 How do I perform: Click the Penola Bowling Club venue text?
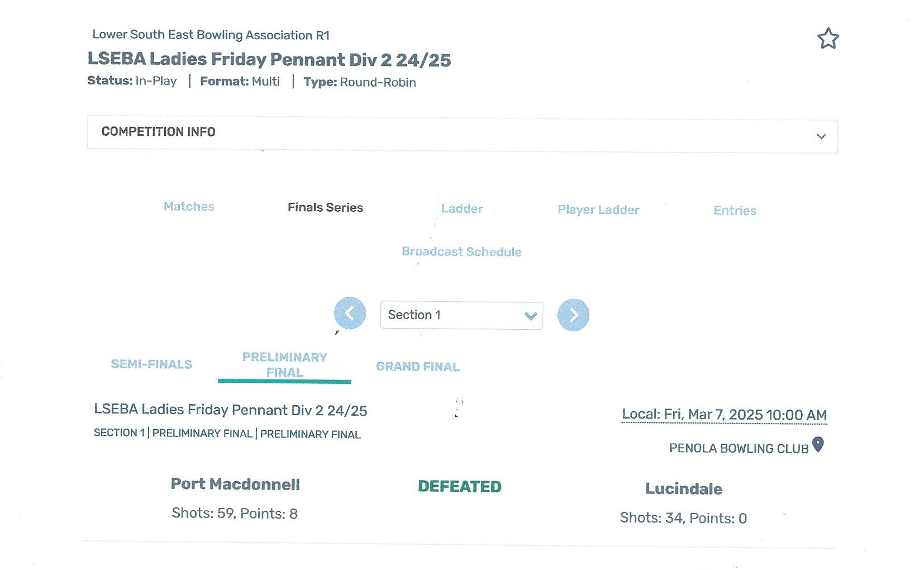pos(739,449)
